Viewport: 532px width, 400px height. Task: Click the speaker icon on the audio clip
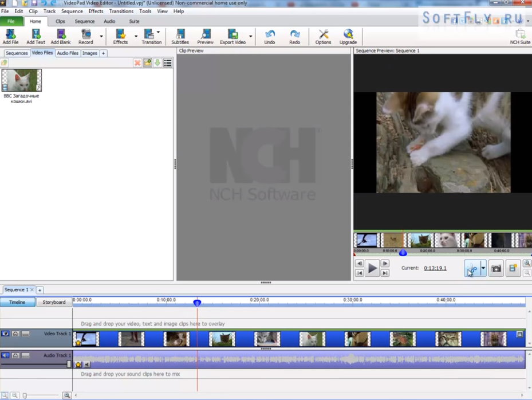(87, 364)
